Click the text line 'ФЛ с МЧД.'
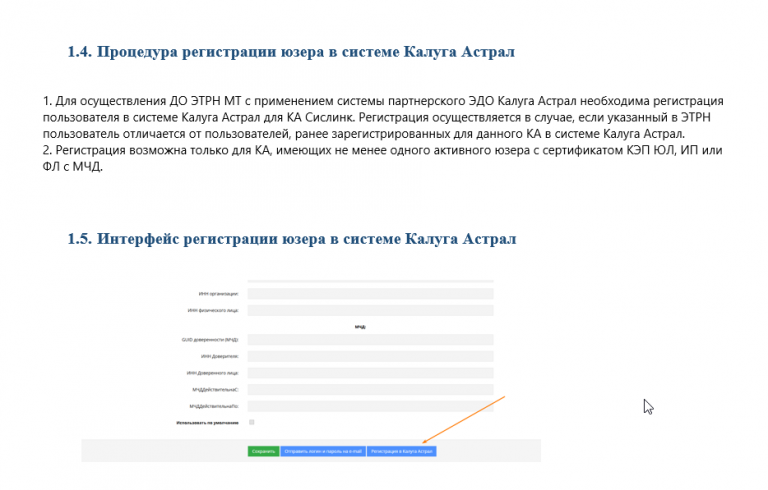Viewport: 768px width, 490px height. (72, 167)
